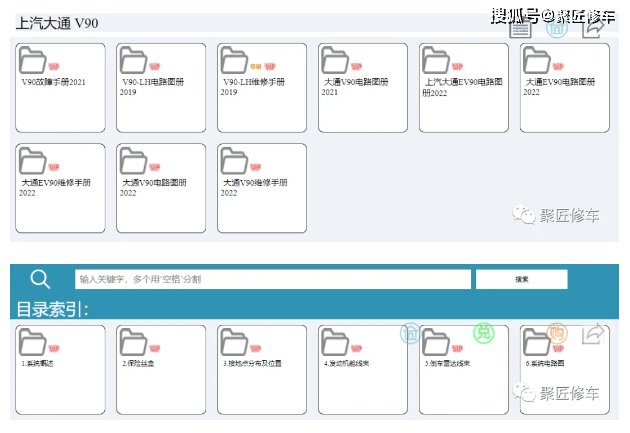The height and width of the screenshot is (433, 630).
Task: Focus the keyword search input field
Action: [273, 279]
